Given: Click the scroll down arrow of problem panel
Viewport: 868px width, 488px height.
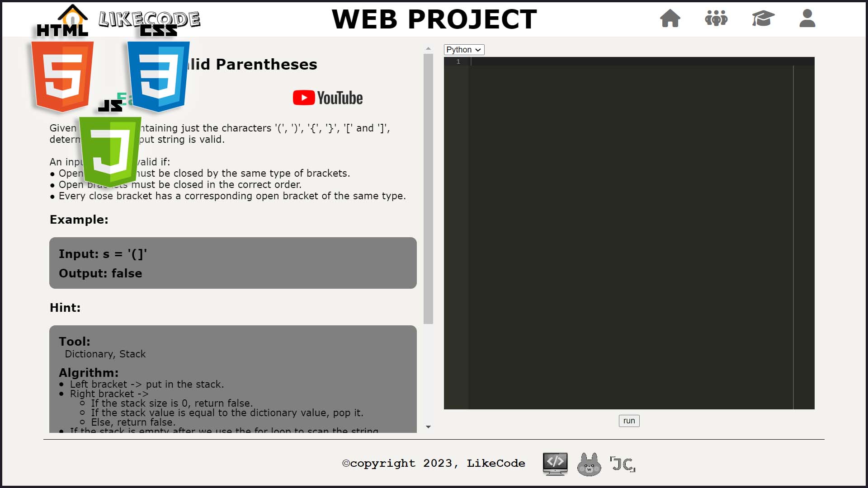Looking at the screenshot, I should (428, 427).
